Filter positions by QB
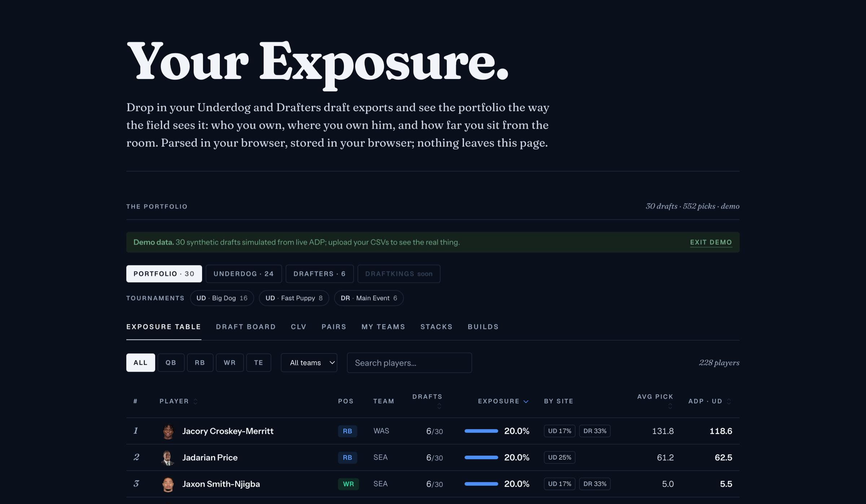The width and height of the screenshot is (866, 504). [x=171, y=363]
